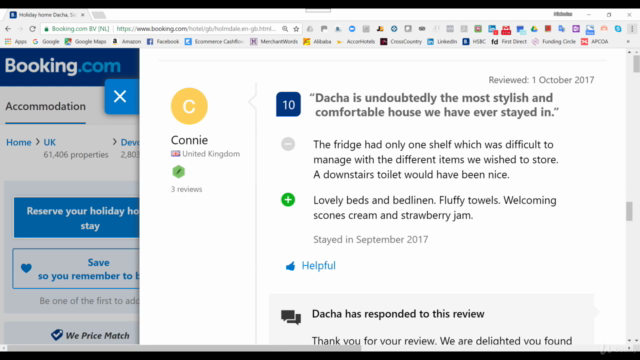
Task: Click the text "Stayed in September 2017"
Action: pyautogui.click(x=371, y=240)
